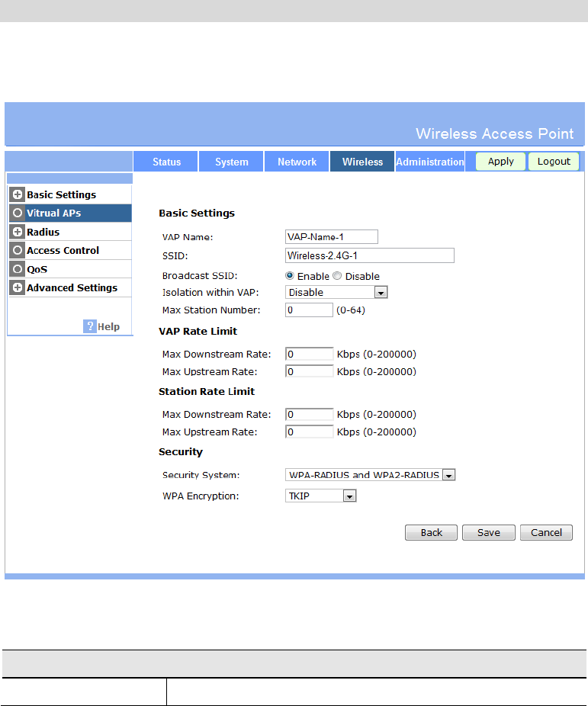Cancel the VAP changes
Image resolution: width=588 pixels, height=706 pixels.
tap(546, 533)
